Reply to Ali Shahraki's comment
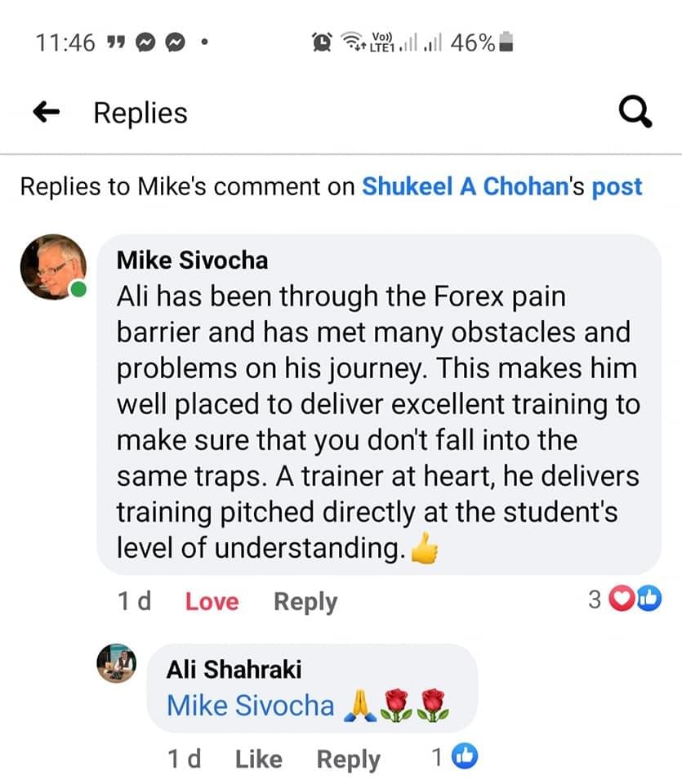This screenshot has width=682, height=784. coord(349,760)
